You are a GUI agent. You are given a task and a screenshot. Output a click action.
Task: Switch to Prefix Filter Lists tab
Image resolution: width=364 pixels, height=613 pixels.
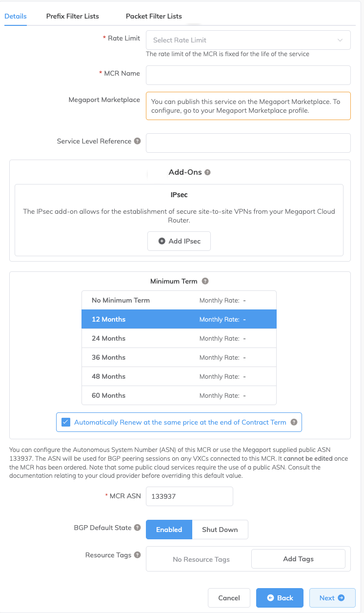[x=73, y=16]
